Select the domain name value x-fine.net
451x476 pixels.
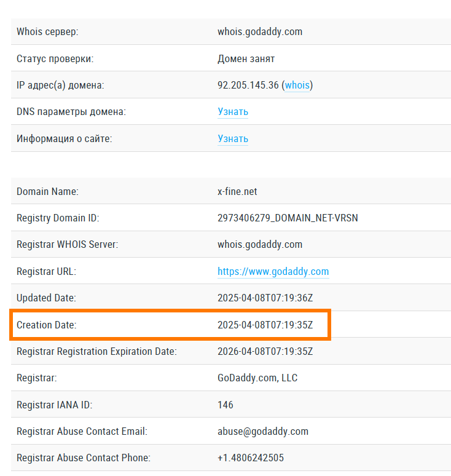237,191
